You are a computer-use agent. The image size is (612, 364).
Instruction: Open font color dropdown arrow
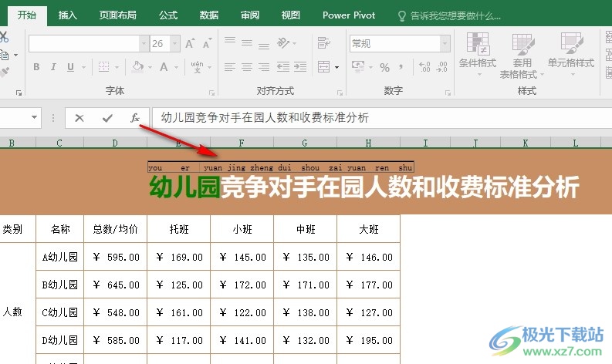click(x=177, y=68)
